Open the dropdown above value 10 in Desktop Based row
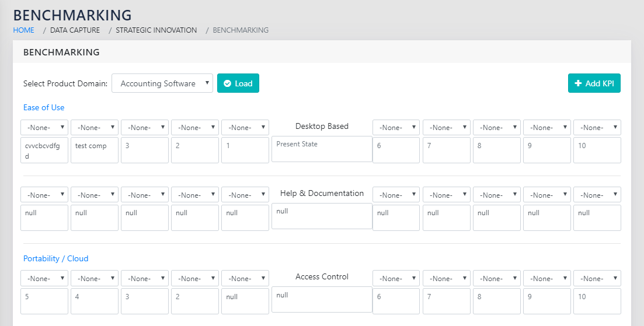644x326 pixels. pyautogui.click(x=597, y=128)
